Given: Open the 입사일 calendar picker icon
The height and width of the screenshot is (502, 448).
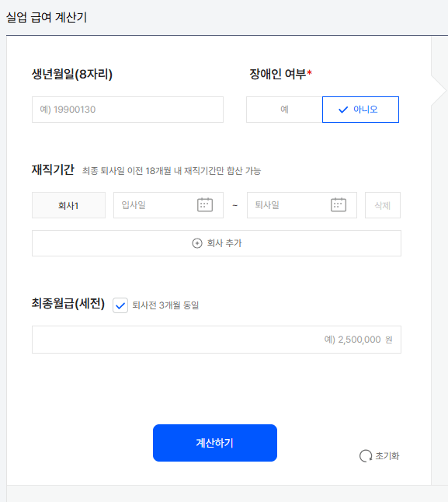Looking at the screenshot, I should pyautogui.click(x=205, y=205).
